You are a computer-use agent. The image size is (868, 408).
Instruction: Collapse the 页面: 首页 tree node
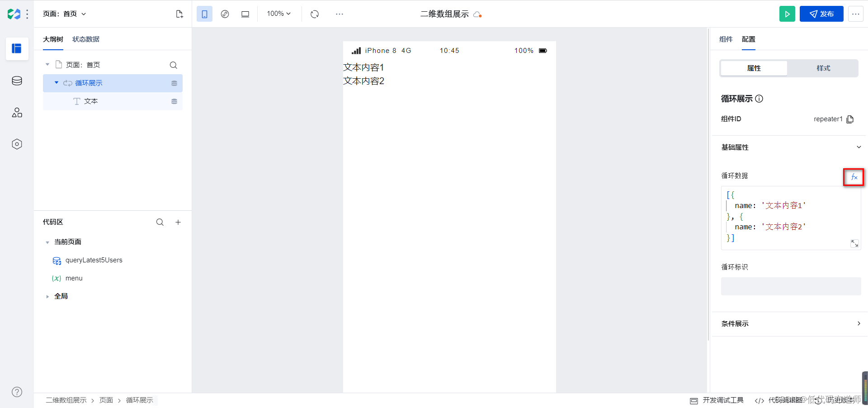tap(47, 65)
